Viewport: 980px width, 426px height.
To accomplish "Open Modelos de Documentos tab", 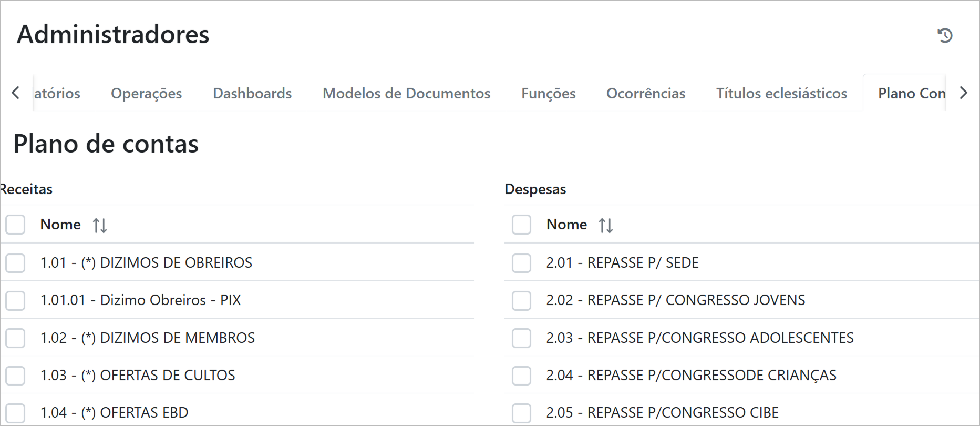I will (406, 93).
